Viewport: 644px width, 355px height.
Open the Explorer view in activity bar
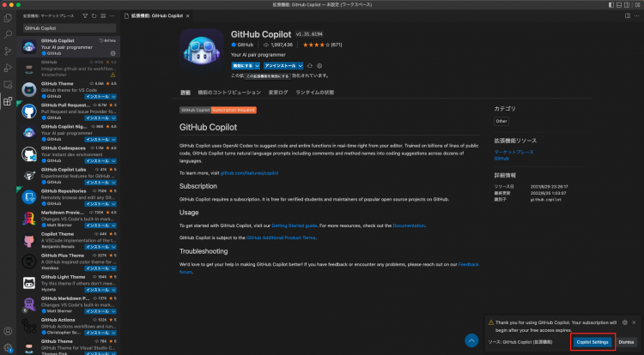click(x=8, y=18)
